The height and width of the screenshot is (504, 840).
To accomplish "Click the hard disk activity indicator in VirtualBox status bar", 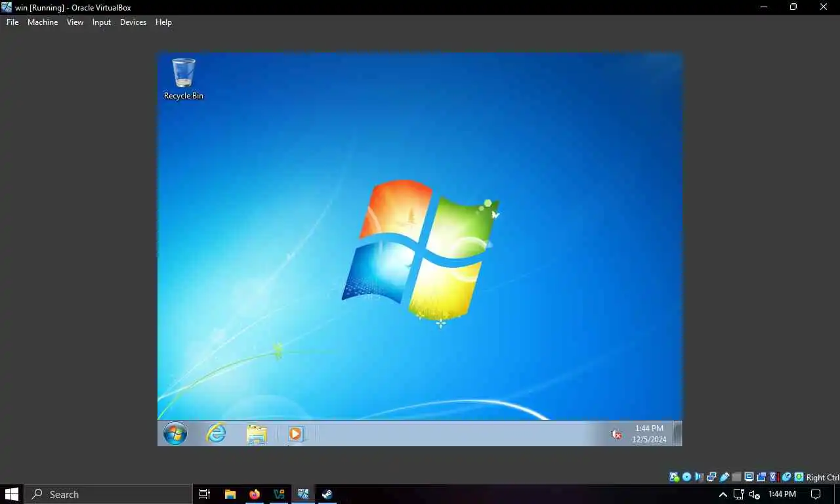I will point(674,477).
